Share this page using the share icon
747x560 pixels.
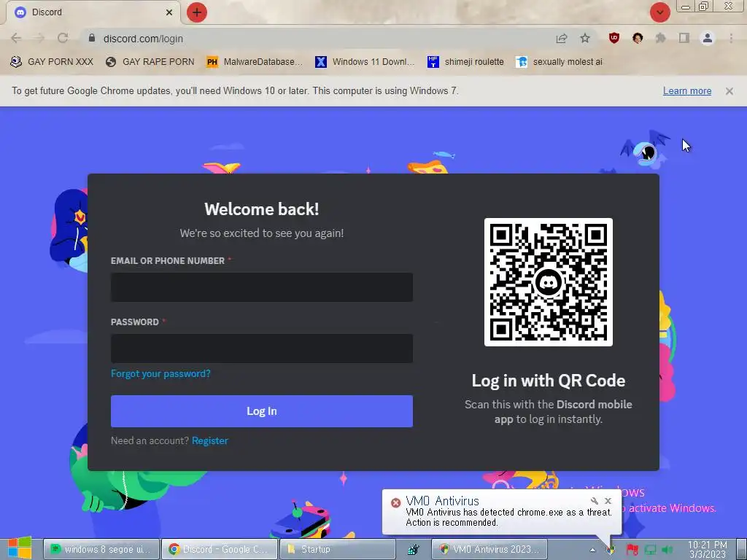tap(562, 39)
